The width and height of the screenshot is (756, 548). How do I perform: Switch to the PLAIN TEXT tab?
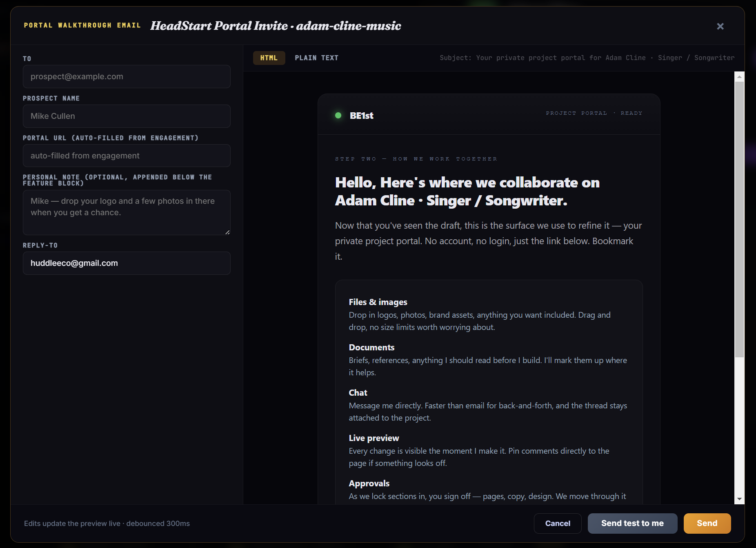click(x=317, y=58)
